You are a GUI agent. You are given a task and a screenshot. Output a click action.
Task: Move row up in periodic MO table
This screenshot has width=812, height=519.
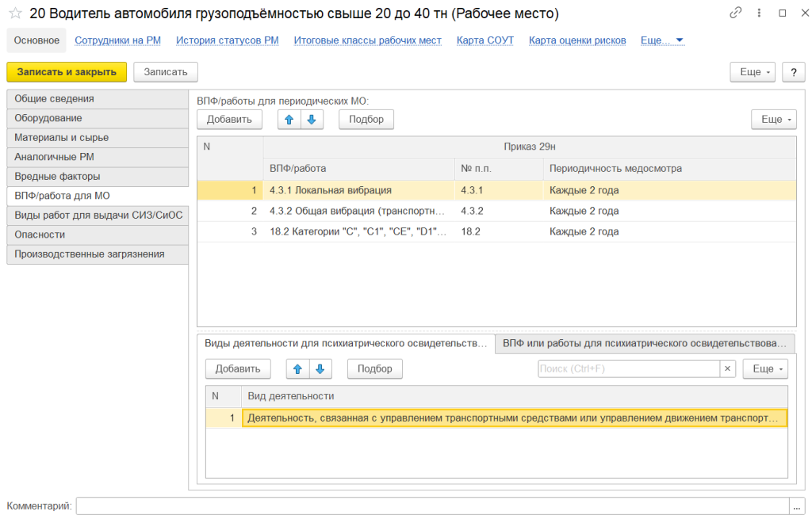[x=289, y=120]
